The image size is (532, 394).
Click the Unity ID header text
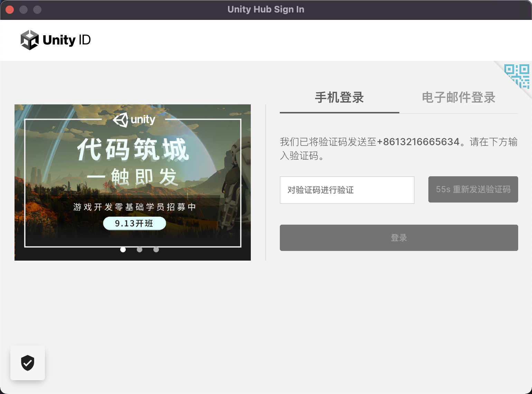click(x=67, y=40)
